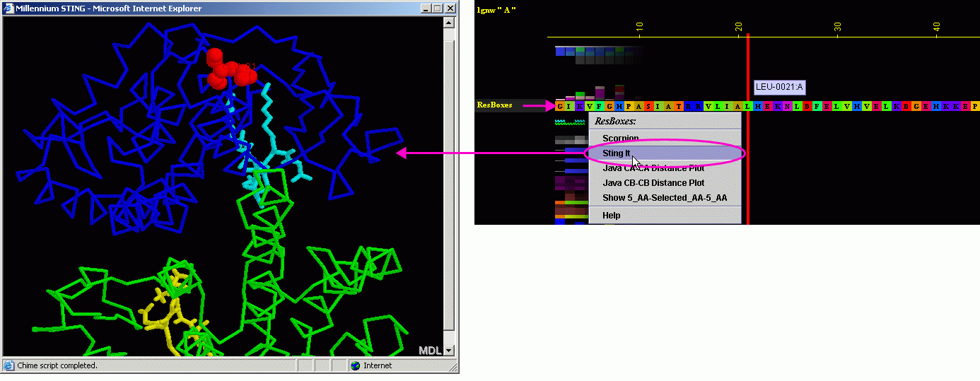Click the first orange G residue box
This screenshot has width=980, height=381.
tap(560, 106)
